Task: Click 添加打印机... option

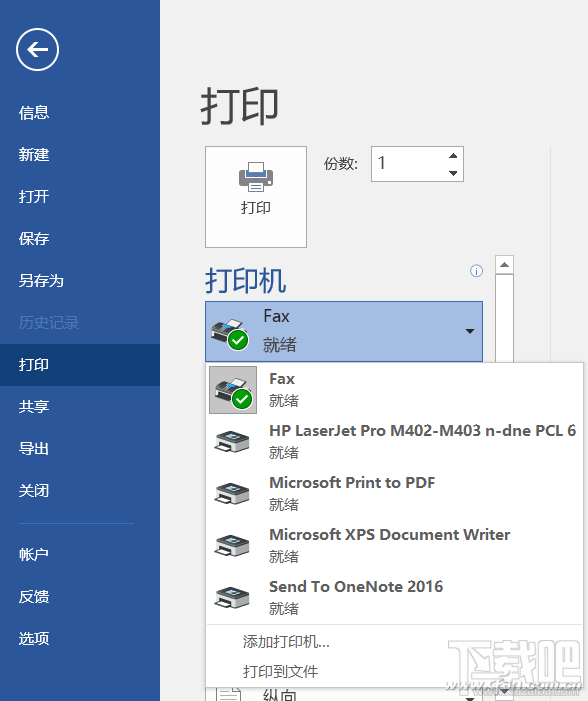Action: [286, 642]
